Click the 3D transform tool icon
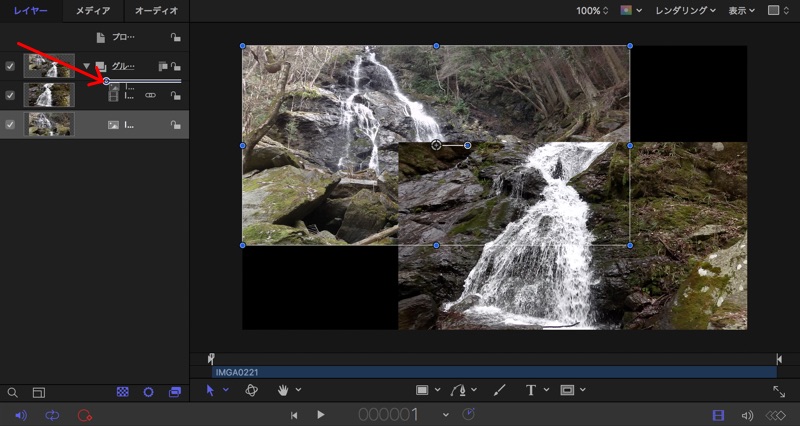The height and width of the screenshot is (426, 800). tap(253, 390)
